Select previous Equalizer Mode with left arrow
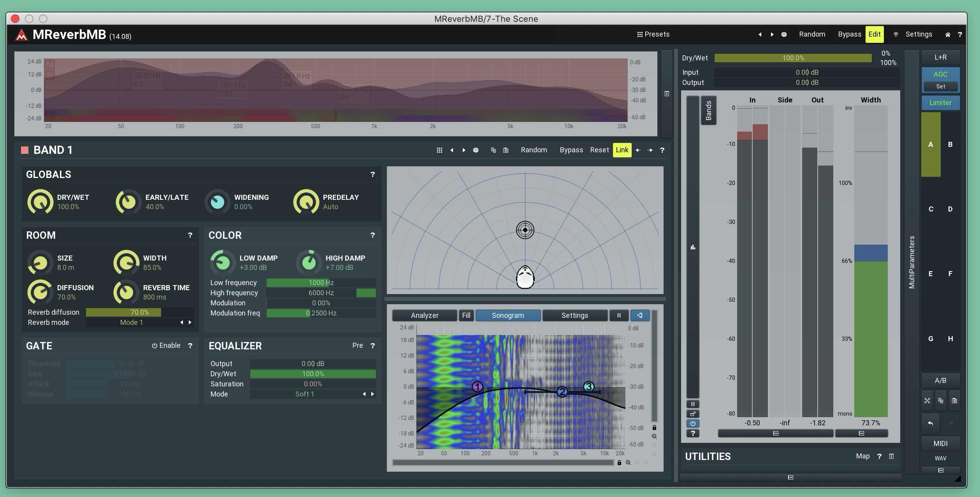980x497 pixels. 364,394
